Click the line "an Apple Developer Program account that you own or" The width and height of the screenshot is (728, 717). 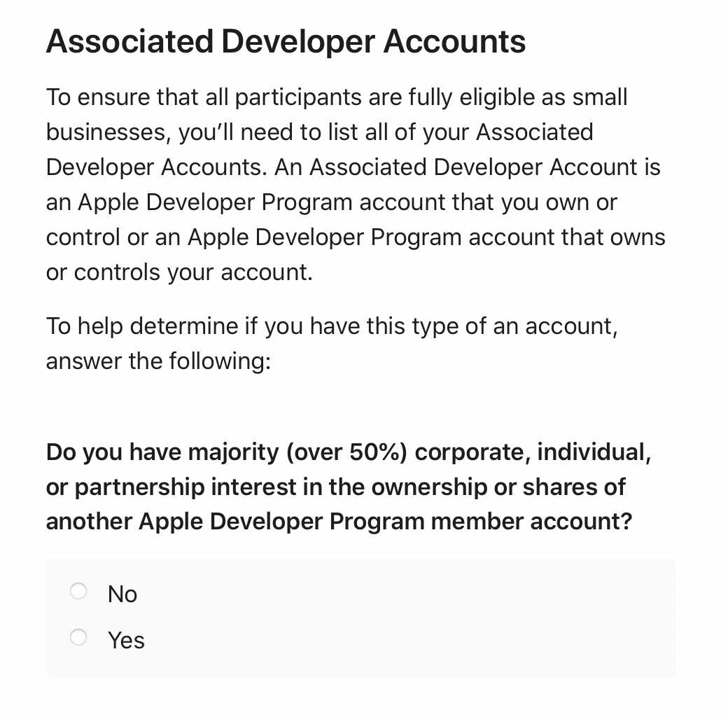(332, 203)
